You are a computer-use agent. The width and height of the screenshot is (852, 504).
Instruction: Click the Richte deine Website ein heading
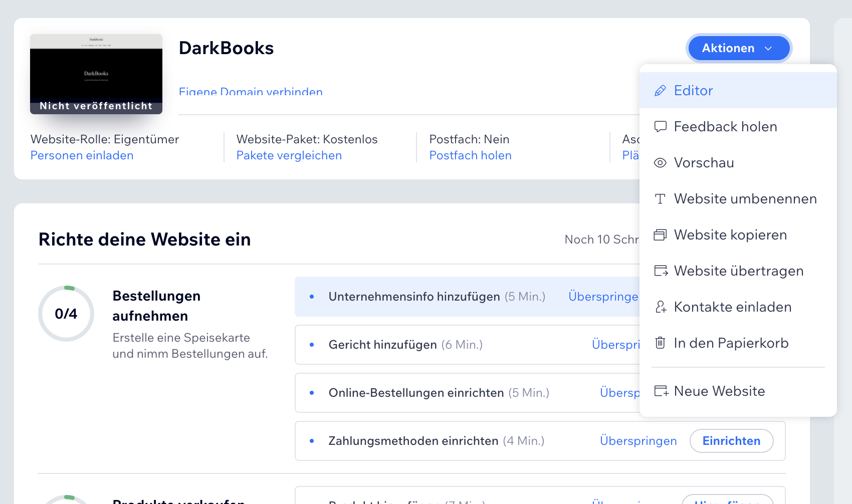145,239
